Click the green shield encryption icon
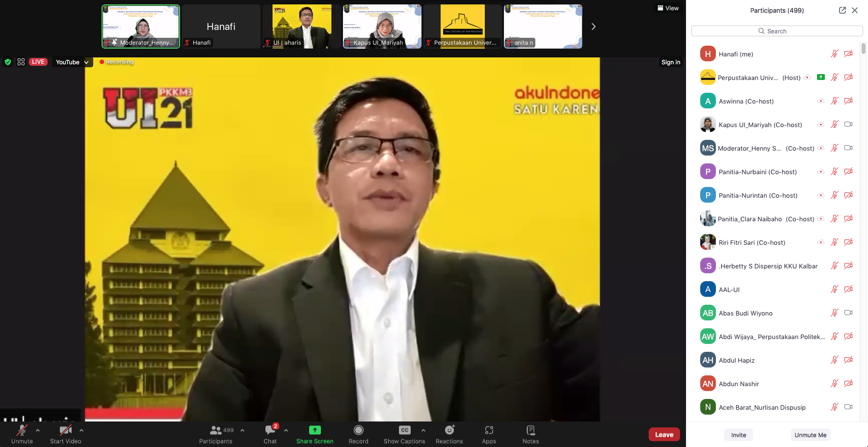Screen dimensions: 868x447 8,62
